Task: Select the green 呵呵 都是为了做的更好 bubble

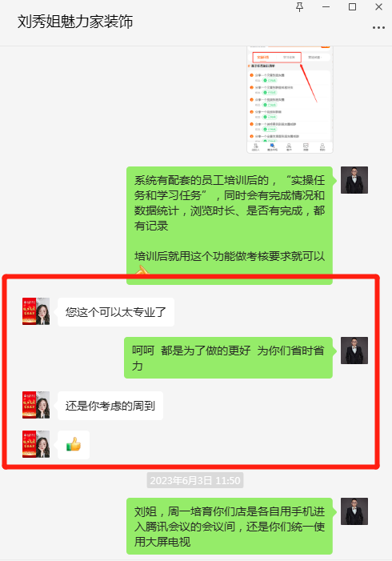Action: (228, 358)
